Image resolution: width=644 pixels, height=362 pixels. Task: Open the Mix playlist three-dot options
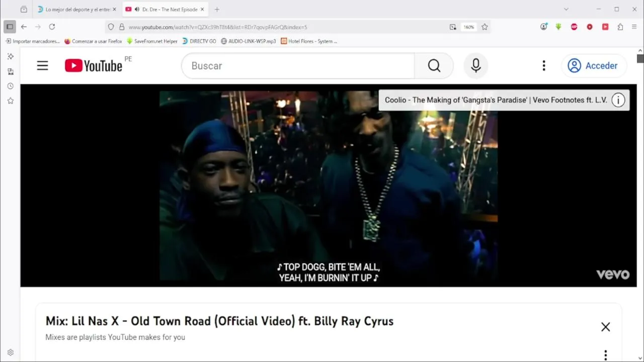605,355
